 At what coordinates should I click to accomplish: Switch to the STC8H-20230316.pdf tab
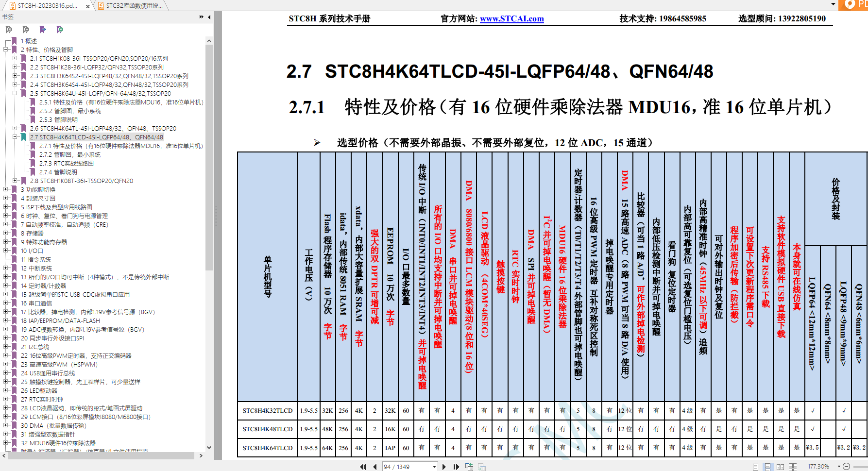[x=47, y=6]
